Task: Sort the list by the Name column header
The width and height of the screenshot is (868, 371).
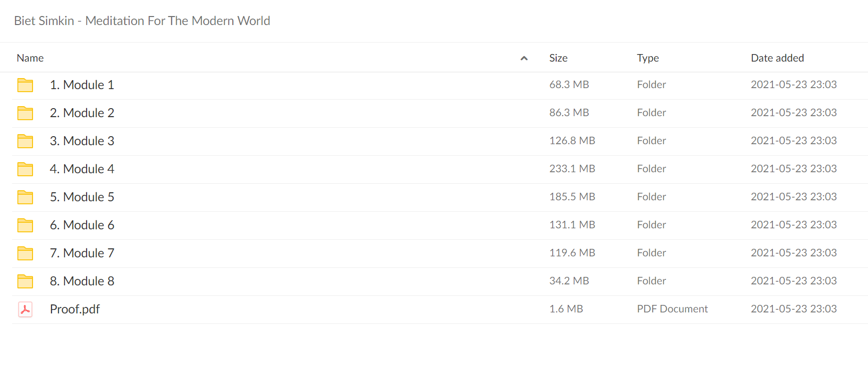Action: tap(30, 58)
